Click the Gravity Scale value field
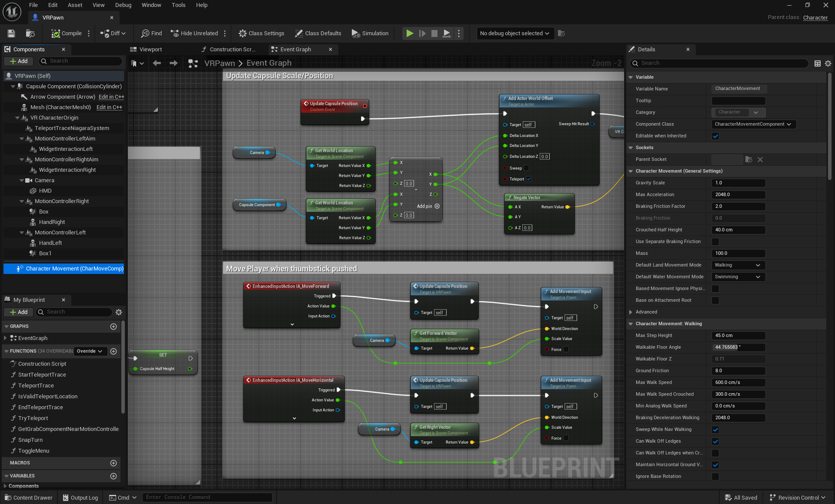Image resolution: width=835 pixels, height=504 pixels. tap(738, 183)
